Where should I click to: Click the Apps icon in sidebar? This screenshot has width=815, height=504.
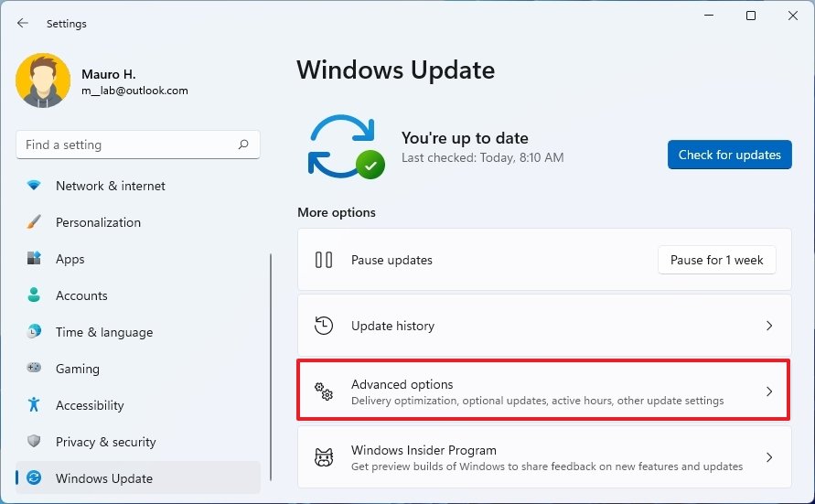pyautogui.click(x=34, y=258)
